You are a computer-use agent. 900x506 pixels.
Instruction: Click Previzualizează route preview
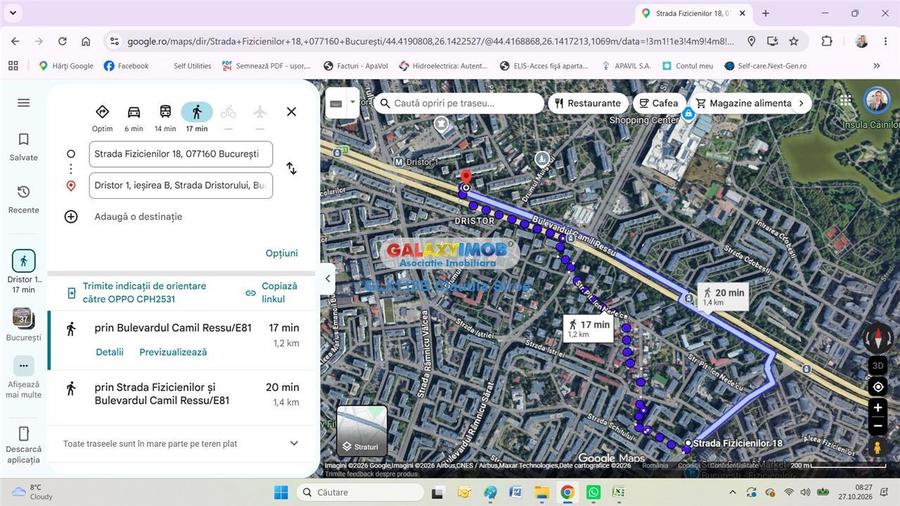[x=173, y=352]
